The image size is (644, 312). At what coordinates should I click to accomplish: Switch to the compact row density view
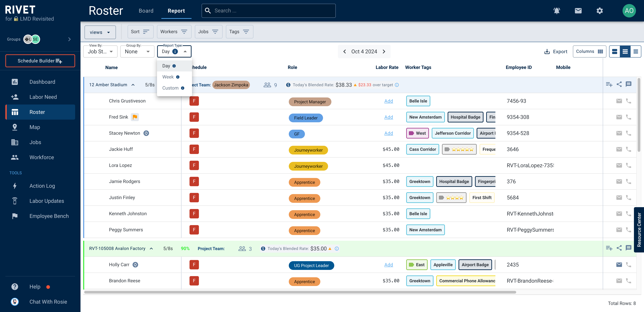click(x=636, y=51)
